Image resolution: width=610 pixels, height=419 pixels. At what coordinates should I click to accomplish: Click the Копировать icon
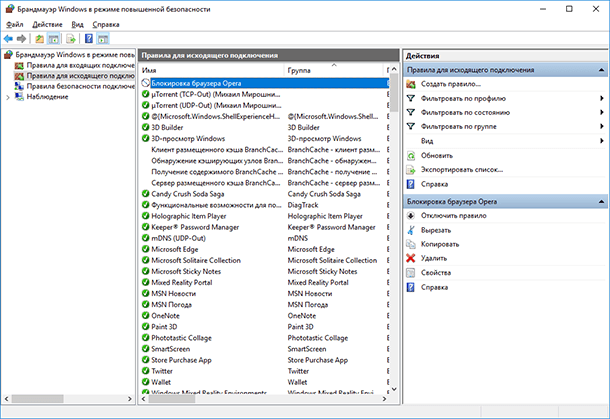[411, 244]
